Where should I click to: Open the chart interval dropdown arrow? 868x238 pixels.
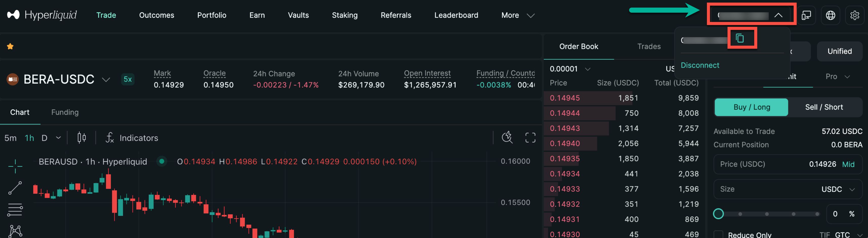[x=58, y=138]
